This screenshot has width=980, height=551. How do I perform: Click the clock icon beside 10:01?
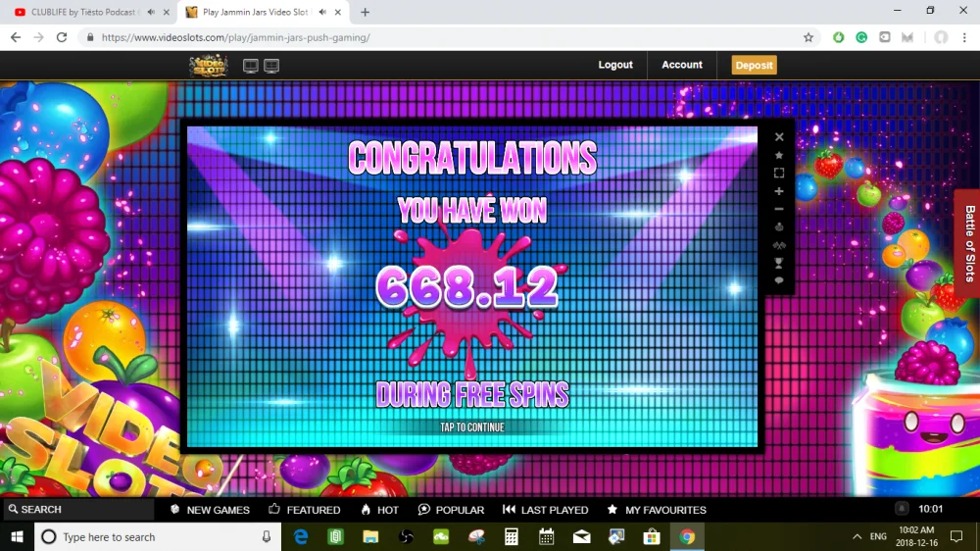pyautogui.click(x=902, y=509)
